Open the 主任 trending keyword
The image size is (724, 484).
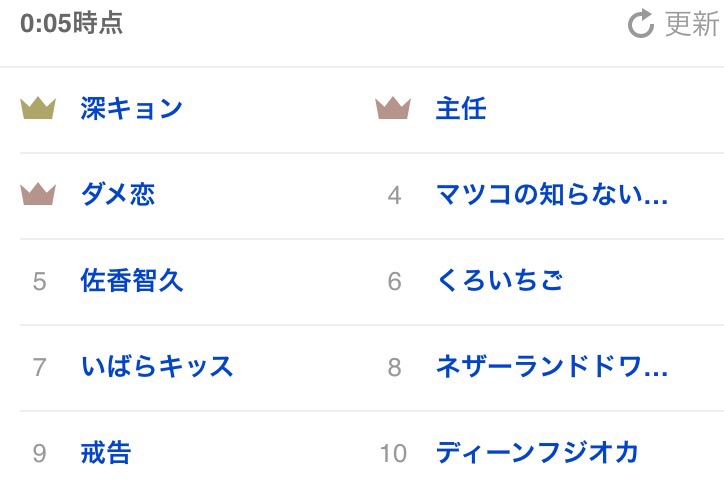[x=460, y=108]
